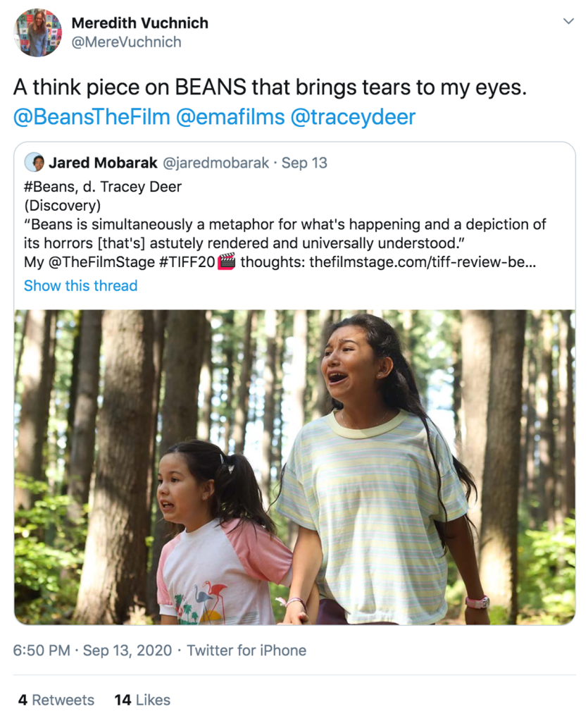Screen dimensions: 588x721
Task: Open the @emafilms mention
Action: 230,116
